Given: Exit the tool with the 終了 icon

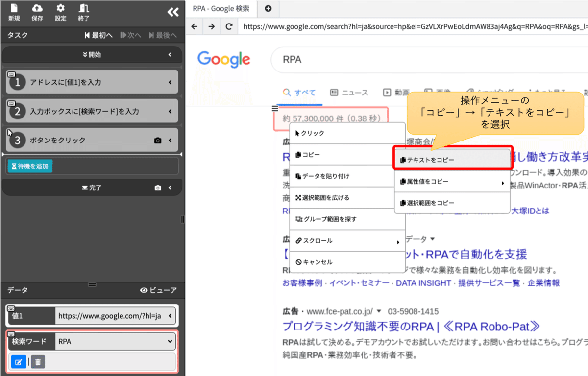Looking at the screenshot, I should click(82, 12).
